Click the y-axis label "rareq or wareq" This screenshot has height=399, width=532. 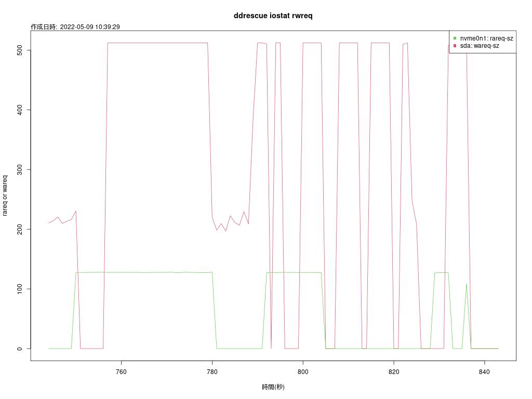tap(5, 195)
